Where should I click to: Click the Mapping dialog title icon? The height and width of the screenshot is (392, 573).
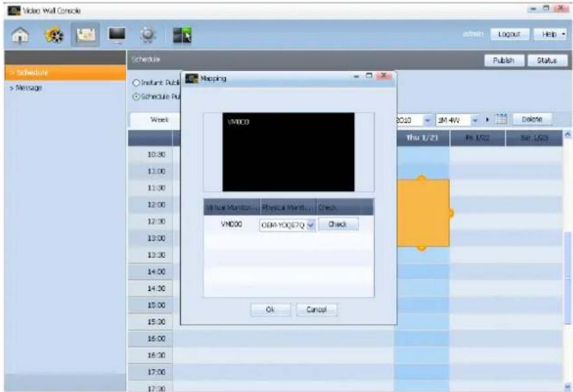click(x=191, y=78)
